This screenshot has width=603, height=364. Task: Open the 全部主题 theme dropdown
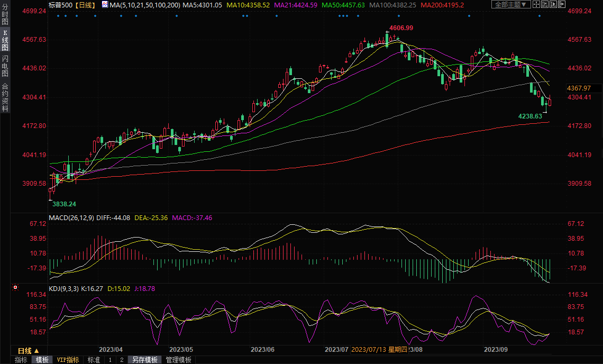[511, 5]
